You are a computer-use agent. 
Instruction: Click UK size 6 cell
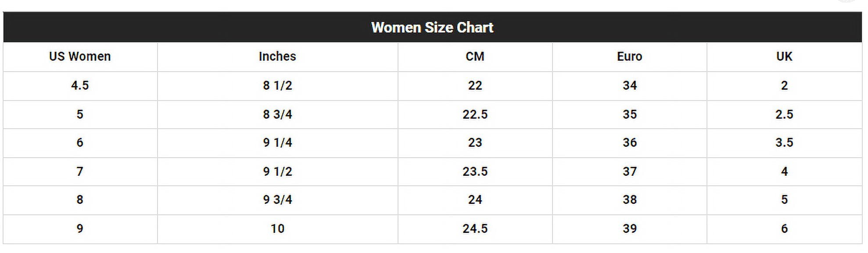[784, 229]
